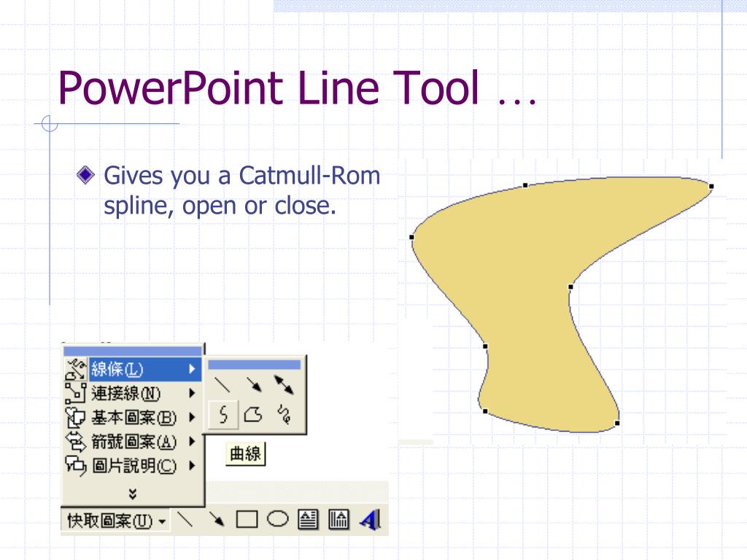The height and width of the screenshot is (560, 747).
Task: Select the Rectangle tool on drawing toolbar
Action: (x=247, y=519)
